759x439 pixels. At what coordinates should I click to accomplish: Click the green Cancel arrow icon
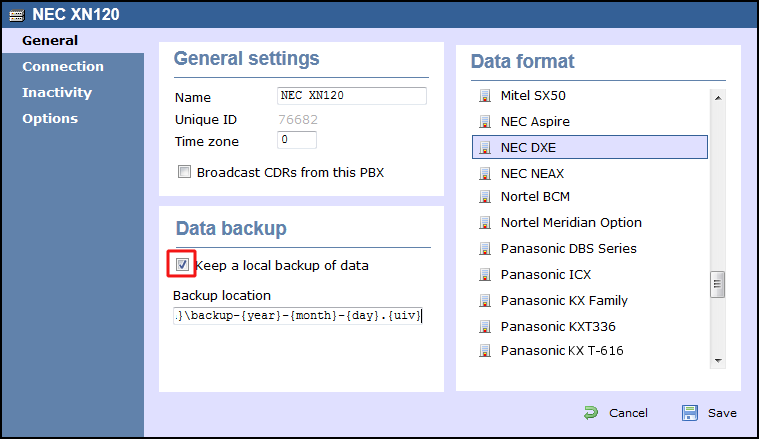591,412
